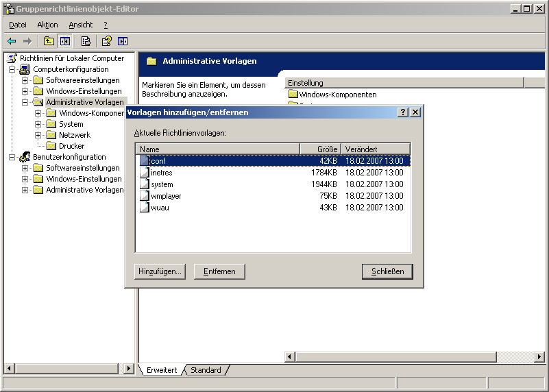Screen dimensions: 549x392
Task: Select the wmplayer template entry
Action: click(166, 196)
